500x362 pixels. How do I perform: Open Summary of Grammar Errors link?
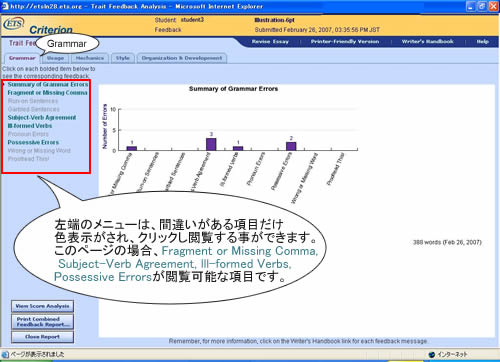48,85
